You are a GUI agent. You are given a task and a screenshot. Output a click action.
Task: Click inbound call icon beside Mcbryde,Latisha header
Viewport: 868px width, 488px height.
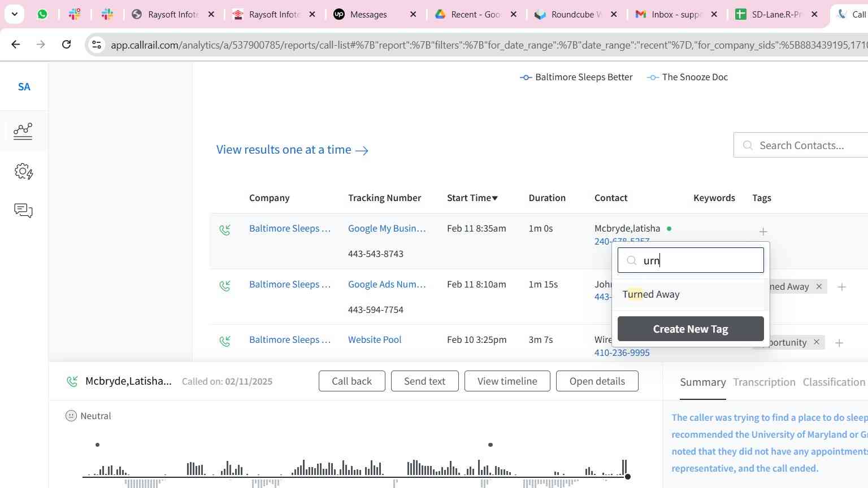72,382
